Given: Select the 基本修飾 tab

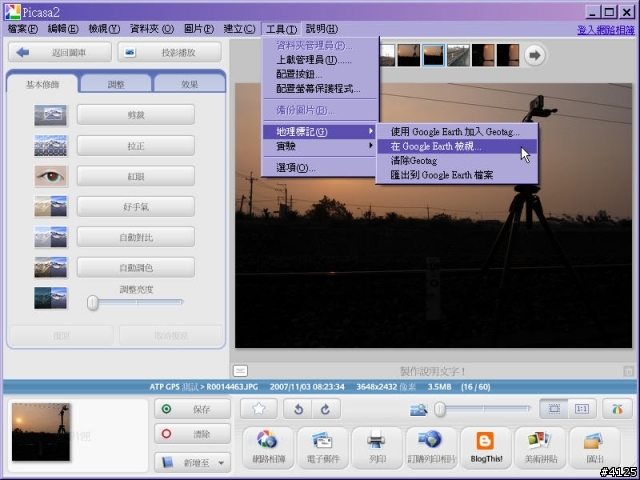Looking at the screenshot, I should [x=42, y=84].
